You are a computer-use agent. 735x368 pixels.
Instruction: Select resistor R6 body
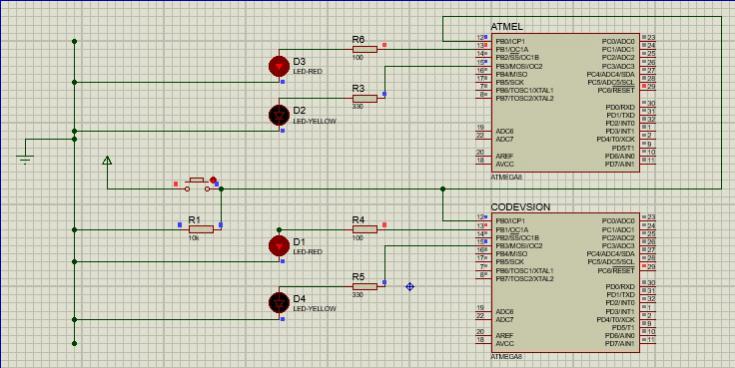pyautogui.click(x=365, y=49)
